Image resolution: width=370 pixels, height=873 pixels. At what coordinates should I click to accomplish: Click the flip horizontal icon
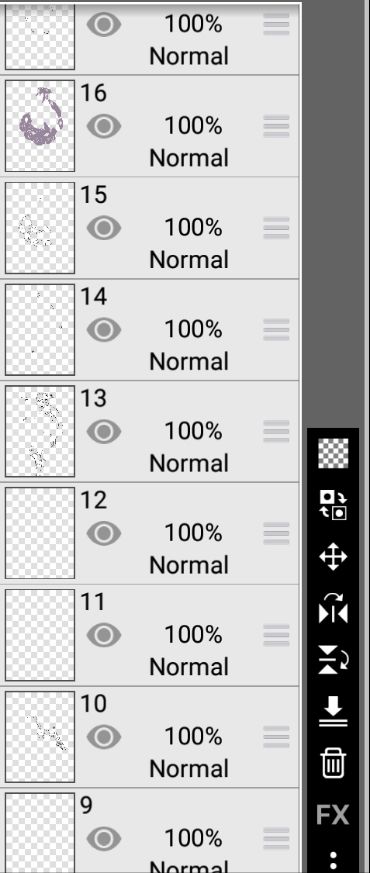tap(333, 609)
